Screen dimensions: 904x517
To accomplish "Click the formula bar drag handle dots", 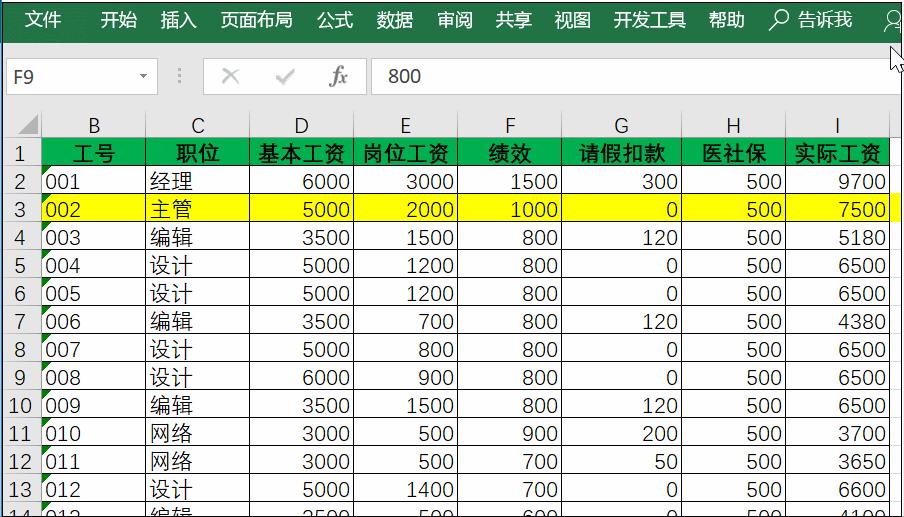I will coord(179,76).
